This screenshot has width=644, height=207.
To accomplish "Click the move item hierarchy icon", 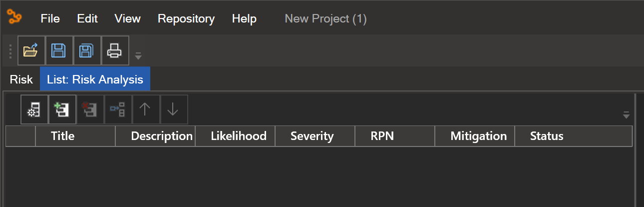I will pyautogui.click(x=118, y=109).
